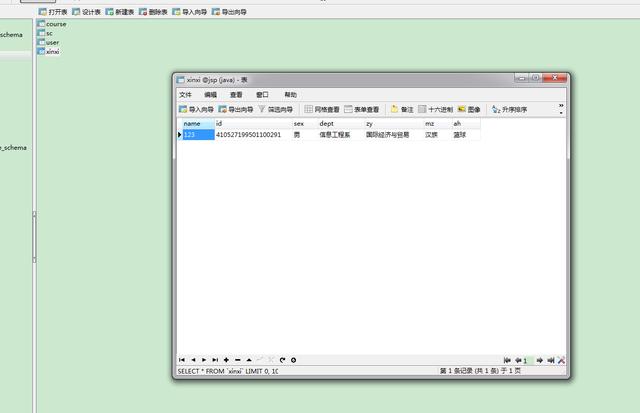Go to last page button
The image size is (640, 413).
551,360
